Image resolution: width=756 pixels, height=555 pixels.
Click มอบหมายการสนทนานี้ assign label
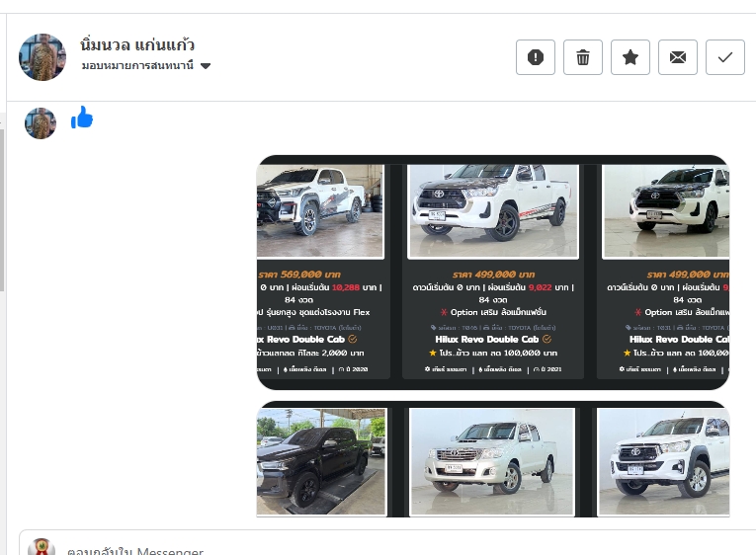[138, 65]
